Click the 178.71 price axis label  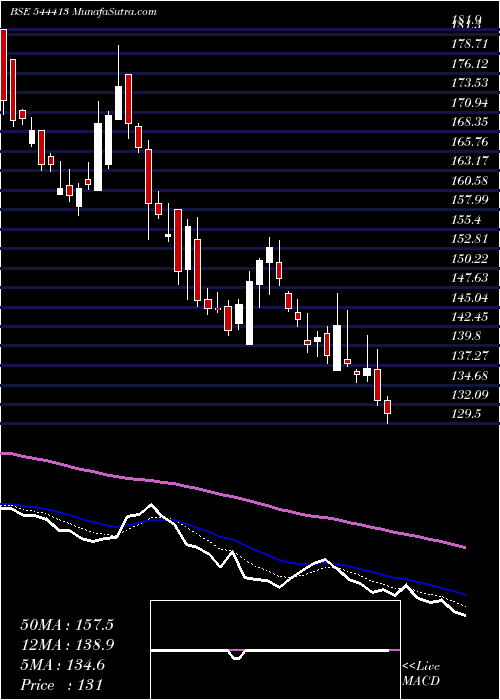[x=468, y=43]
